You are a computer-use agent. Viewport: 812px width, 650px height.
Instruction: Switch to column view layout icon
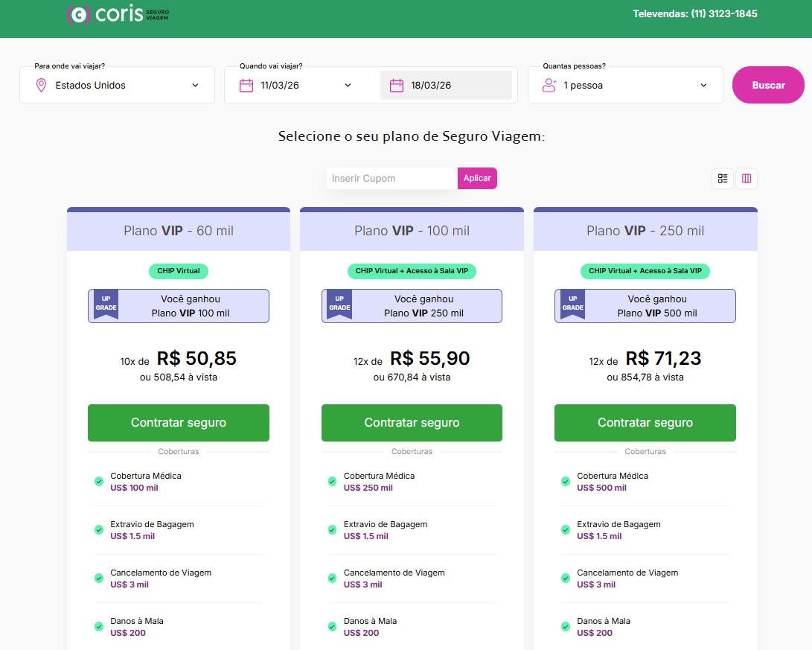(x=747, y=179)
